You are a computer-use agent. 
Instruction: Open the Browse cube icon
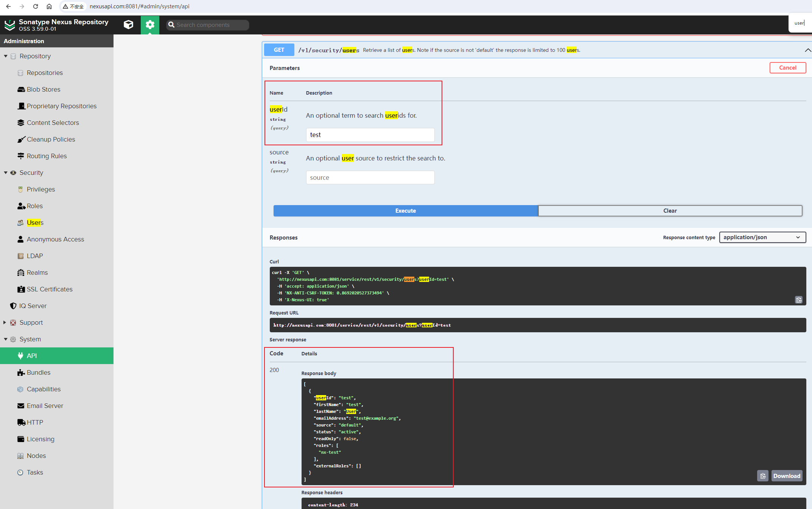click(x=128, y=25)
